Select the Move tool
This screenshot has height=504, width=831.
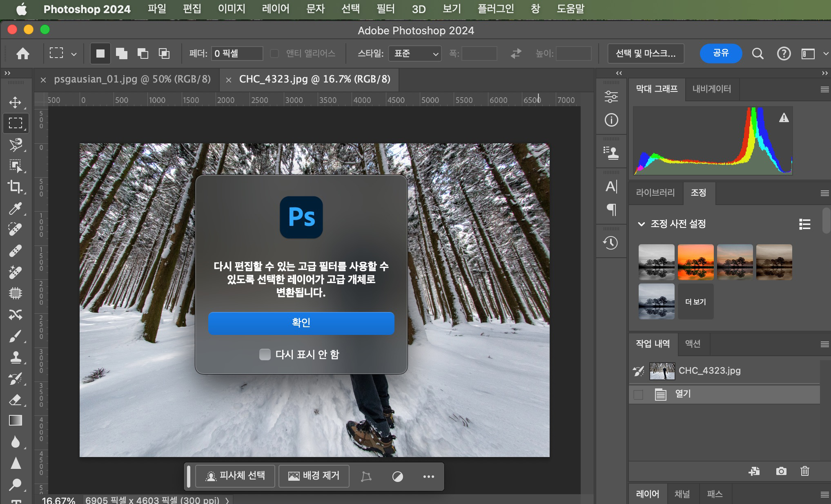(16, 102)
